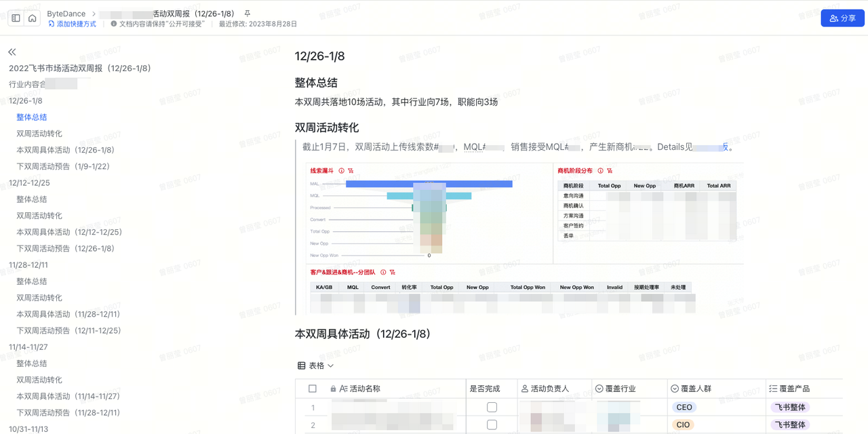Image resolution: width=868 pixels, height=434 pixels.
Task: Click the filter icon beside 客户&跟进&商机--分团队
Action: coord(393,273)
